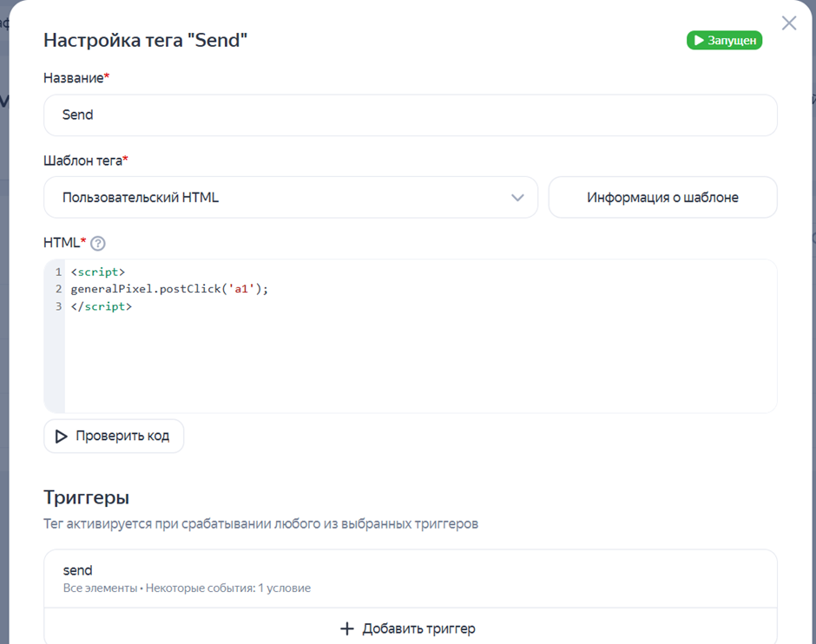Click line number 2 in editor gutter
The width and height of the screenshot is (816, 644).
click(58, 289)
